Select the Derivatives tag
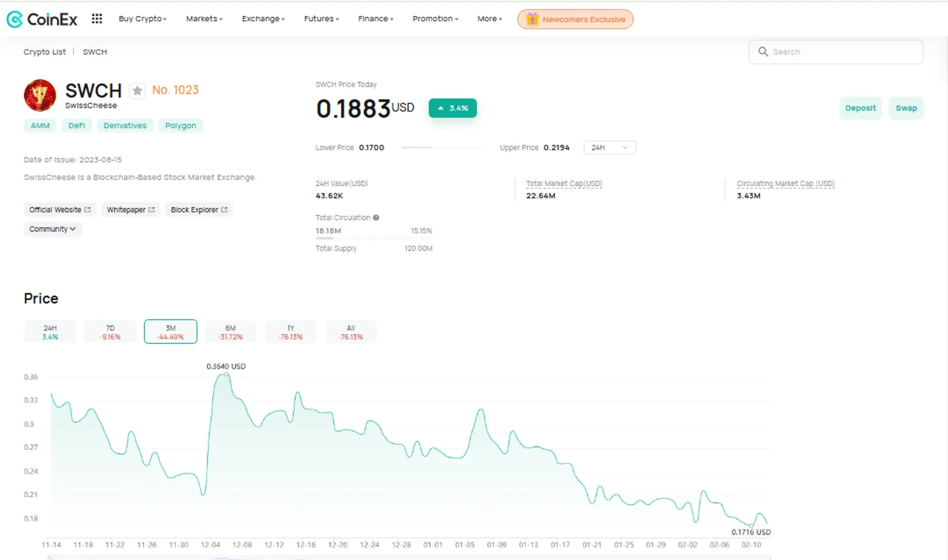This screenshot has height=560, width=948. 125,126
